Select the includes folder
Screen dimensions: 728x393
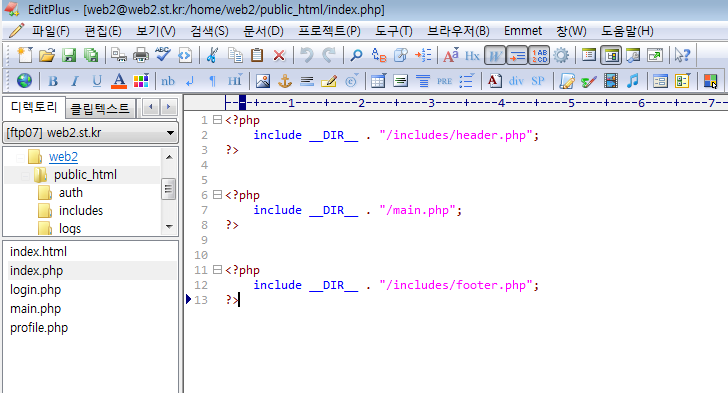coord(80,211)
